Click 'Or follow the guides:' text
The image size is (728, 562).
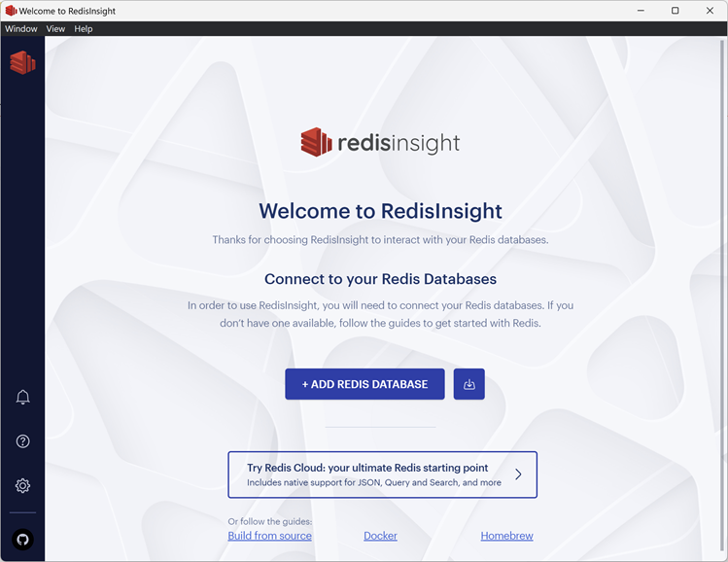[270, 521]
